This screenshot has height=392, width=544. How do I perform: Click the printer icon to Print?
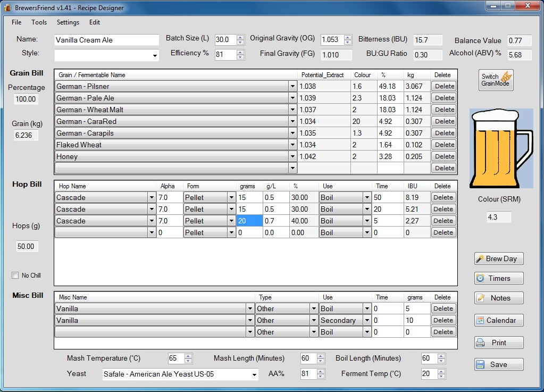coord(480,343)
